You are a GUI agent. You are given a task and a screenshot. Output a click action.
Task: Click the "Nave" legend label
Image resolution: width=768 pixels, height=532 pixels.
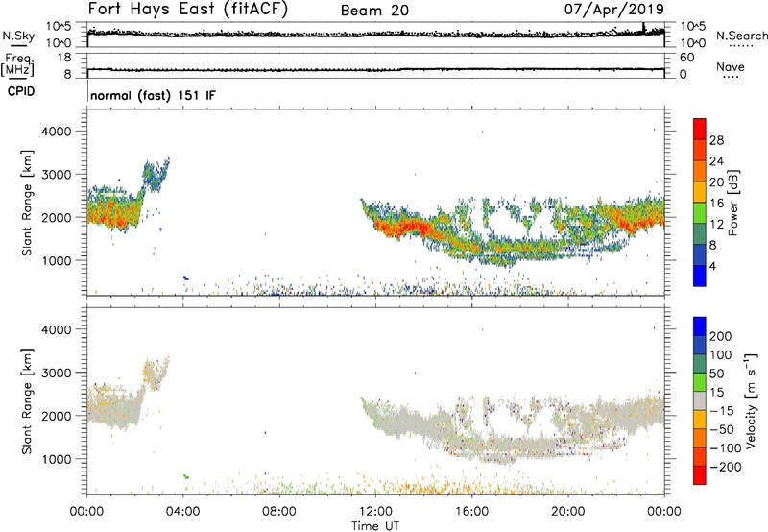(x=731, y=66)
